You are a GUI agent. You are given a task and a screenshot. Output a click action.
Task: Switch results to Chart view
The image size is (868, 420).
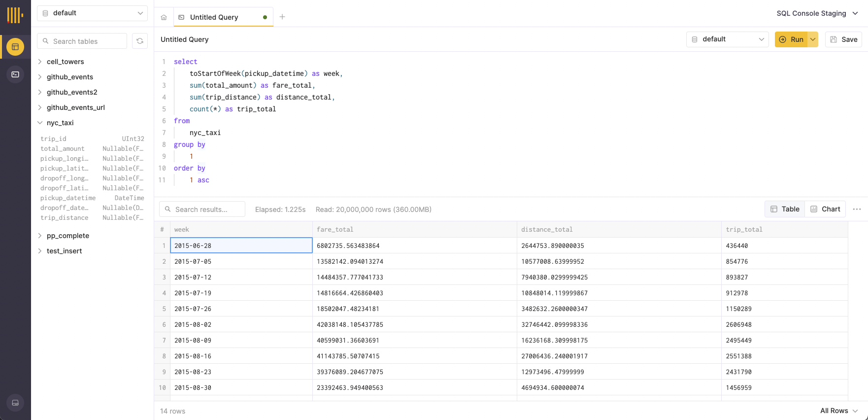click(825, 209)
